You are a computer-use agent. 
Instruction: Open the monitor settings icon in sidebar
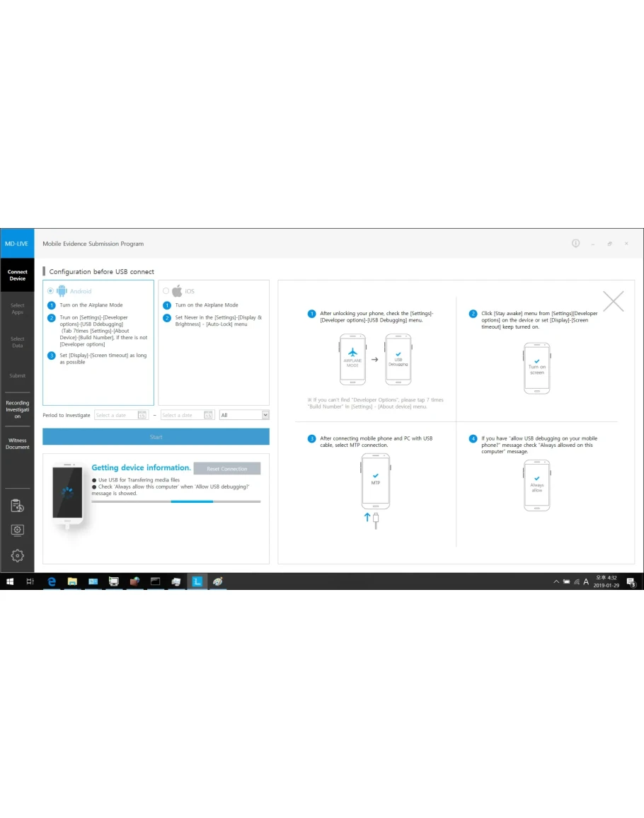[x=17, y=530]
